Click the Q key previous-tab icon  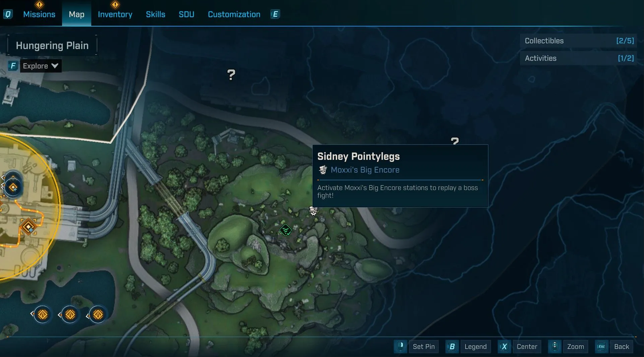pos(8,14)
